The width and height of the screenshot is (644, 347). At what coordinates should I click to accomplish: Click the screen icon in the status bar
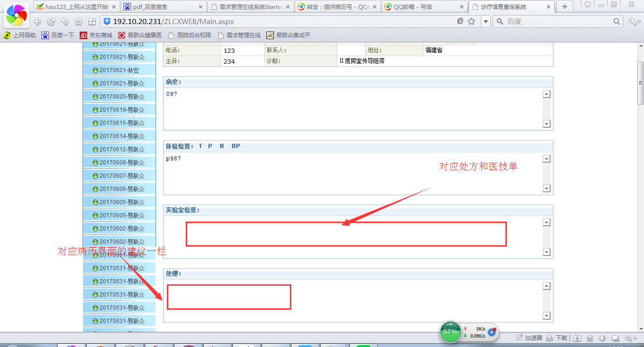(615, 338)
